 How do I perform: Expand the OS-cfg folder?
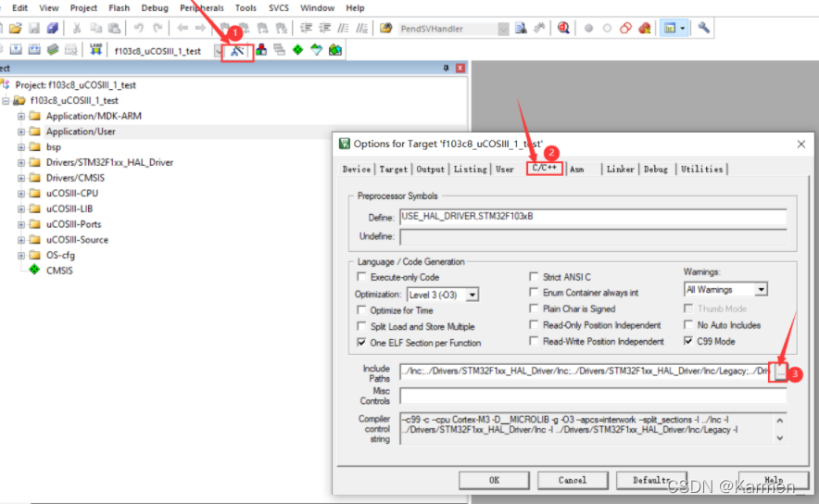pyautogui.click(x=21, y=256)
